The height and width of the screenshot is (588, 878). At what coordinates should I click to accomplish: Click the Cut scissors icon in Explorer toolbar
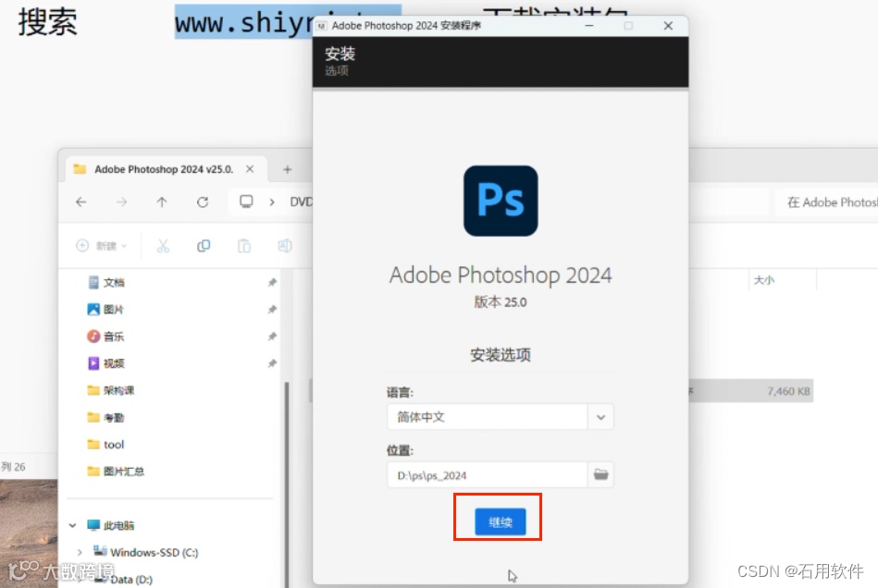click(163, 246)
